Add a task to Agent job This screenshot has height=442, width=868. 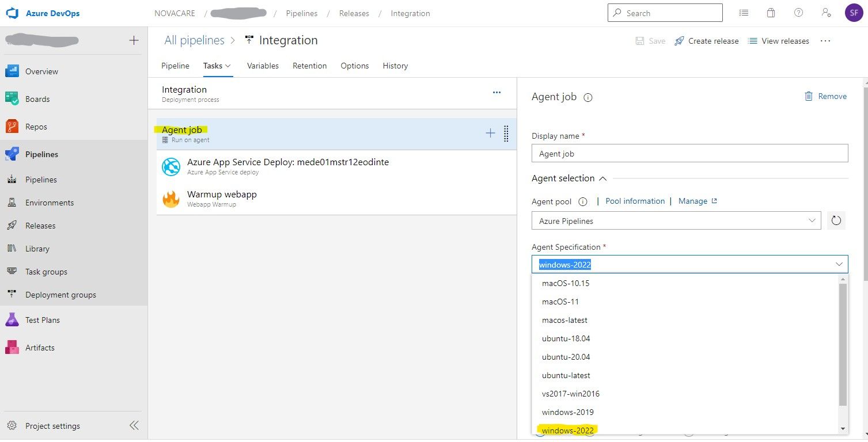point(490,133)
